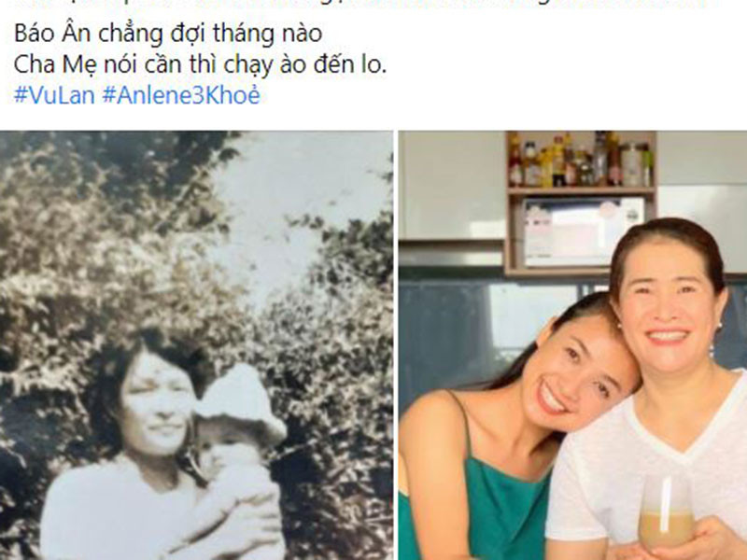
Task: Click the white straw in the glass
Action: [x=666, y=496]
